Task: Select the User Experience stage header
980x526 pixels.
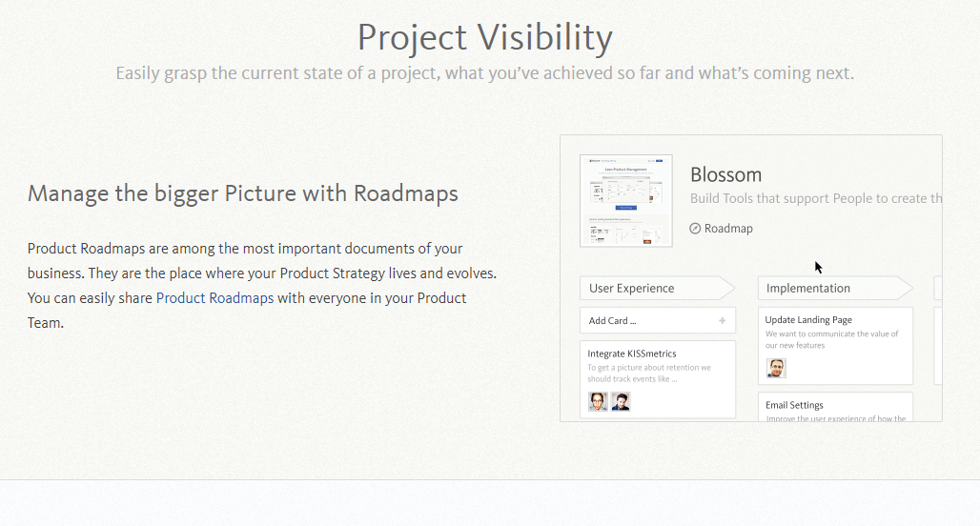Action: pyautogui.click(x=656, y=289)
